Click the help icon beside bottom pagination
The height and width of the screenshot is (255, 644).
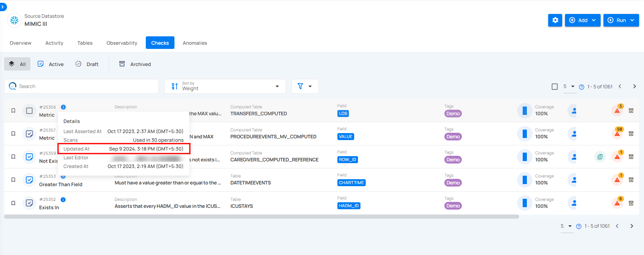pos(579,226)
